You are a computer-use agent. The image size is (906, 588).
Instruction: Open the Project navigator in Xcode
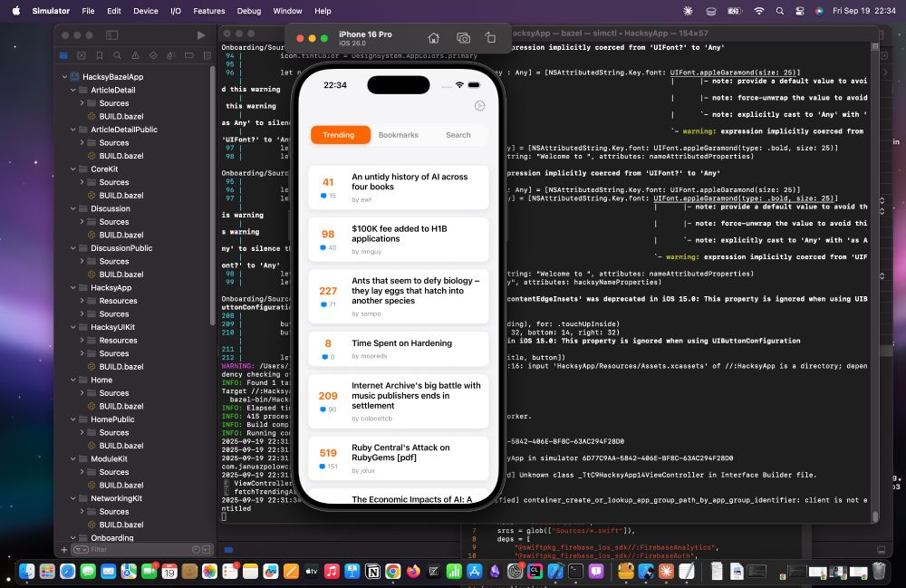63,55
